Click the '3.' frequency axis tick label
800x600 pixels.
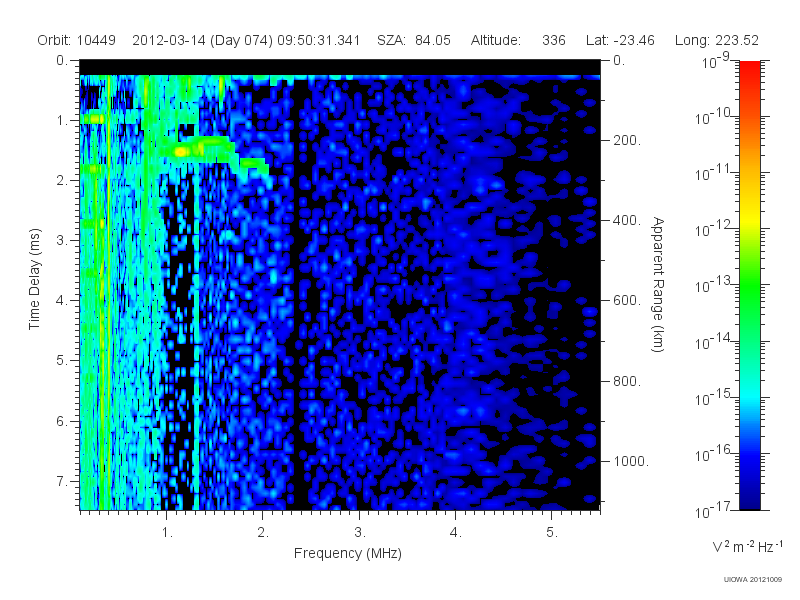pos(360,533)
